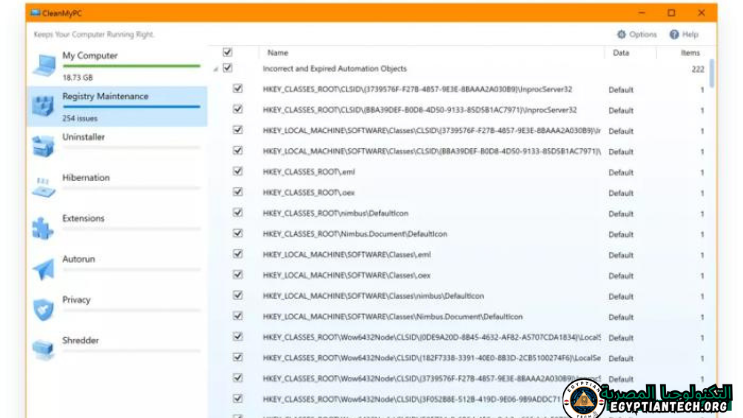Select the HKEY_CLASSES_ROOT\nimbus\DefaultIcon row text
This screenshot has height=418, width=743.
335,213
